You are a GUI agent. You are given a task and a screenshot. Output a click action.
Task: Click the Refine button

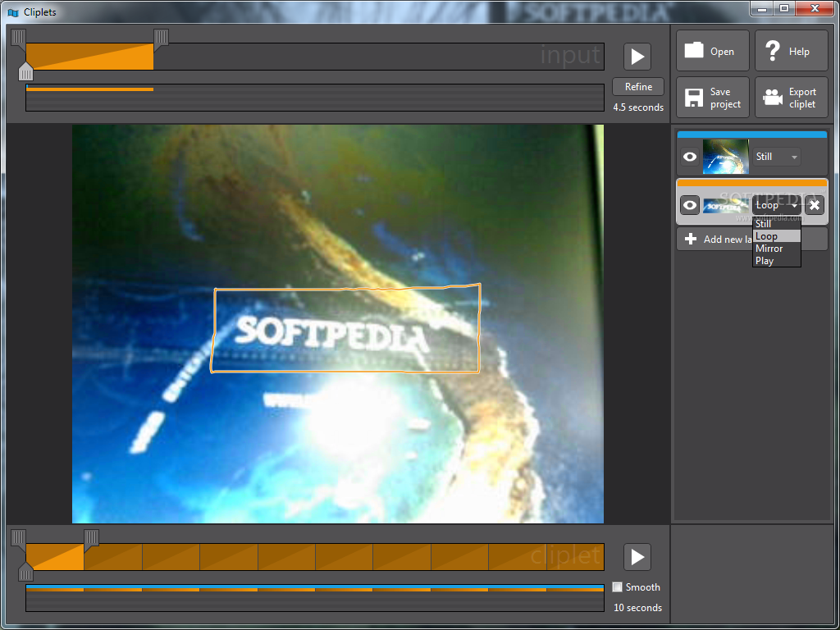[x=638, y=87]
